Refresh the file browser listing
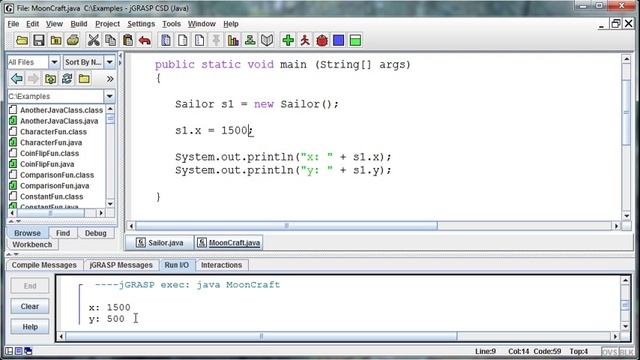 [67, 78]
